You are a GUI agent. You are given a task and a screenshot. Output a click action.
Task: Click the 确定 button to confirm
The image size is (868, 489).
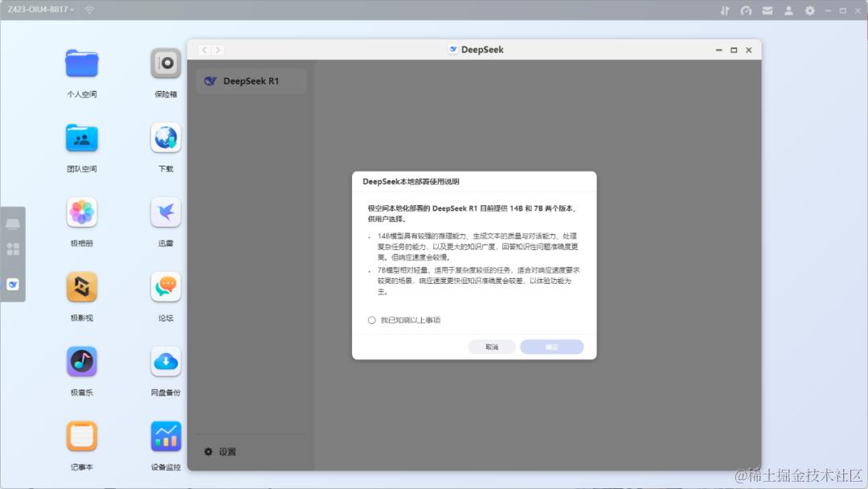tap(552, 347)
